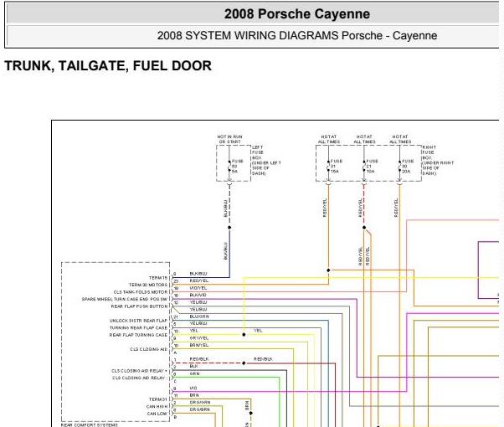
Task: Click the "2008 SYSTEM WIRING DIAGRAMS Porsche - Cayenne" subtitle
Action: click(x=297, y=35)
